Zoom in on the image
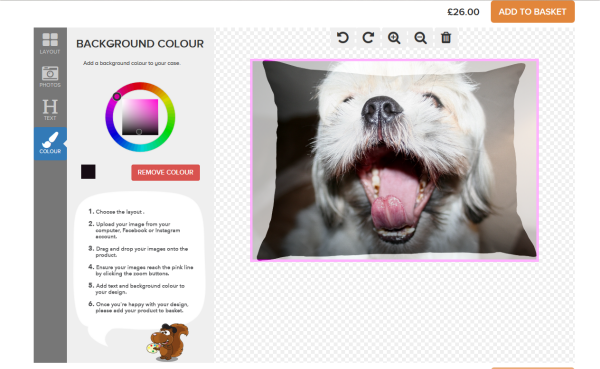 (394, 38)
